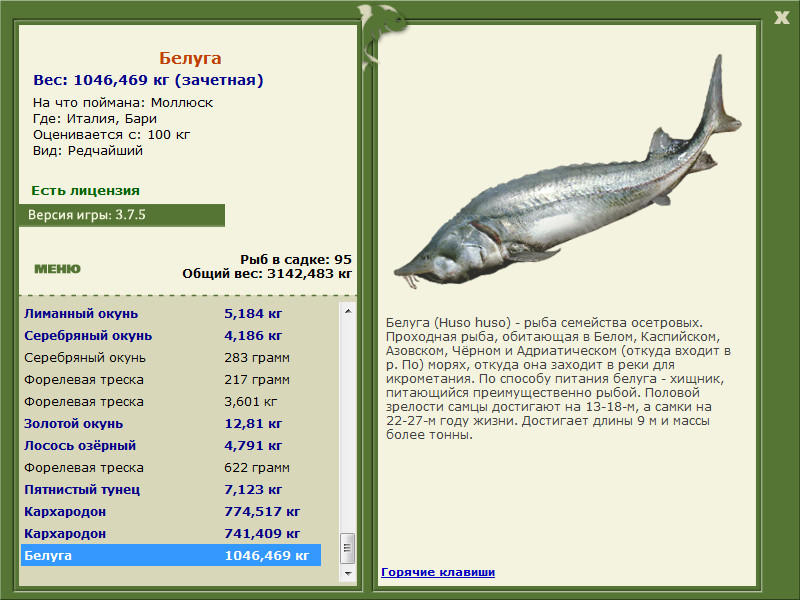The width and height of the screenshot is (800, 600).
Task: Click the Вес: 1046,469 кг (зачетная) line
Action: [x=148, y=80]
